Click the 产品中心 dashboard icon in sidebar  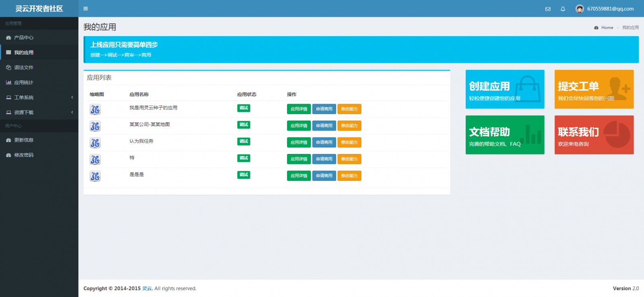pyautogui.click(x=8, y=38)
